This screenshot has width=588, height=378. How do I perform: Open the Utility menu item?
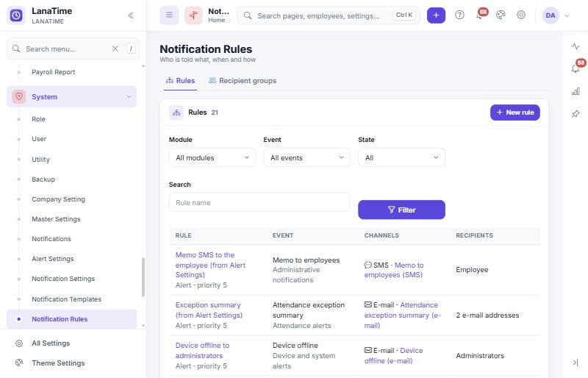[40, 159]
